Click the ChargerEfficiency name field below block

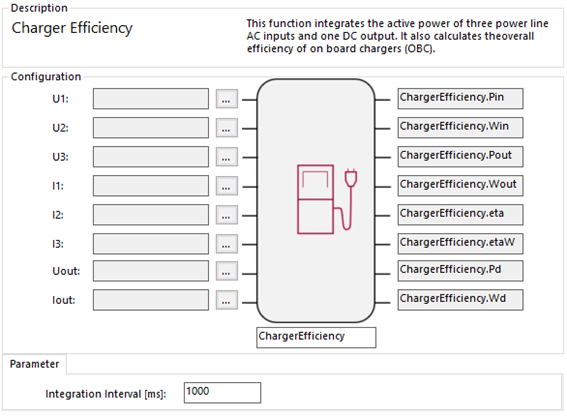pyautogui.click(x=316, y=338)
